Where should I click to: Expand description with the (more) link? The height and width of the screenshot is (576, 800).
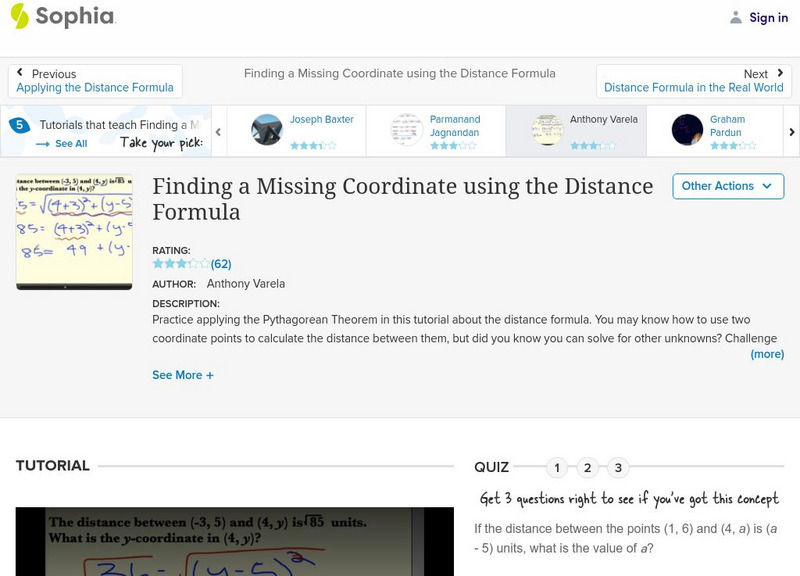click(x=767, y=354)
